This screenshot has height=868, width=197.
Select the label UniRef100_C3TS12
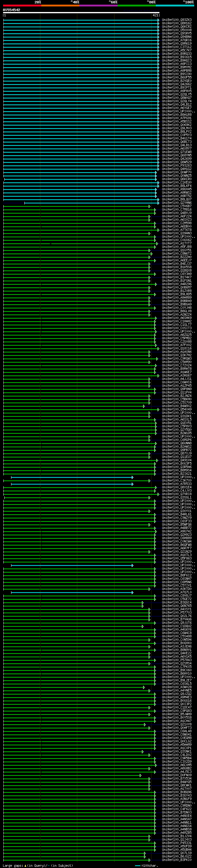point(177,47)
